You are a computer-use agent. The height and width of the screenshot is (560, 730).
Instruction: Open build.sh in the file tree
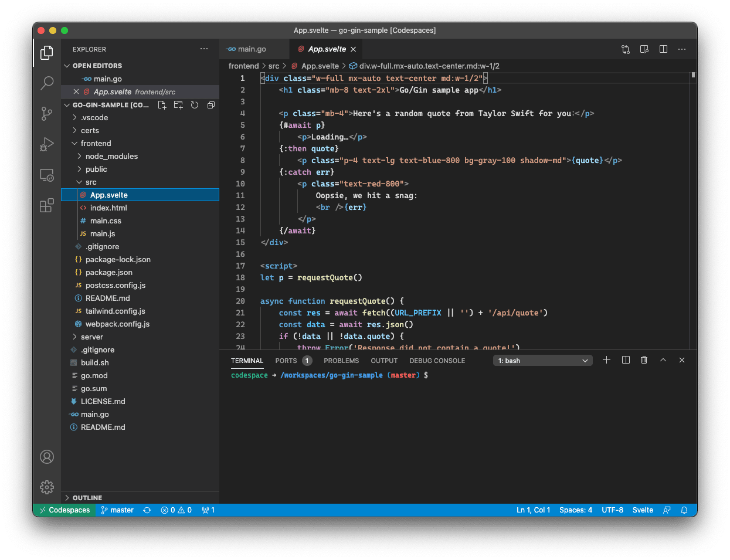click(140, 362)
